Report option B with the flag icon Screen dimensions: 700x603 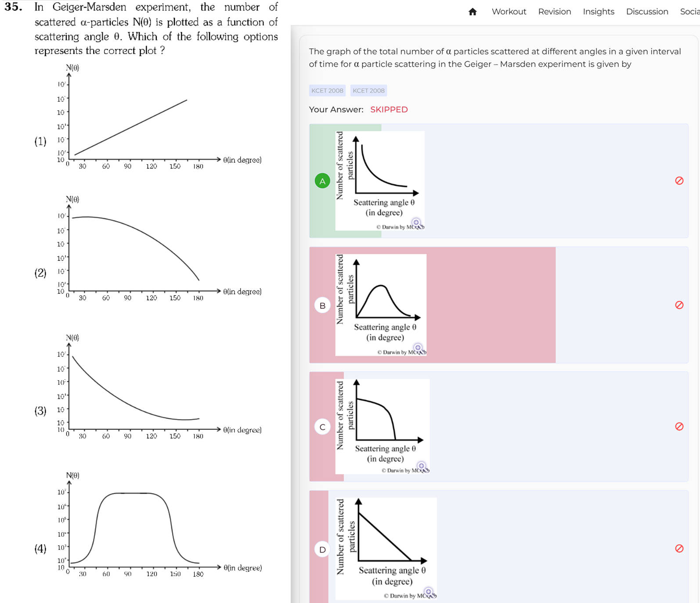click(x=679, y=305)
